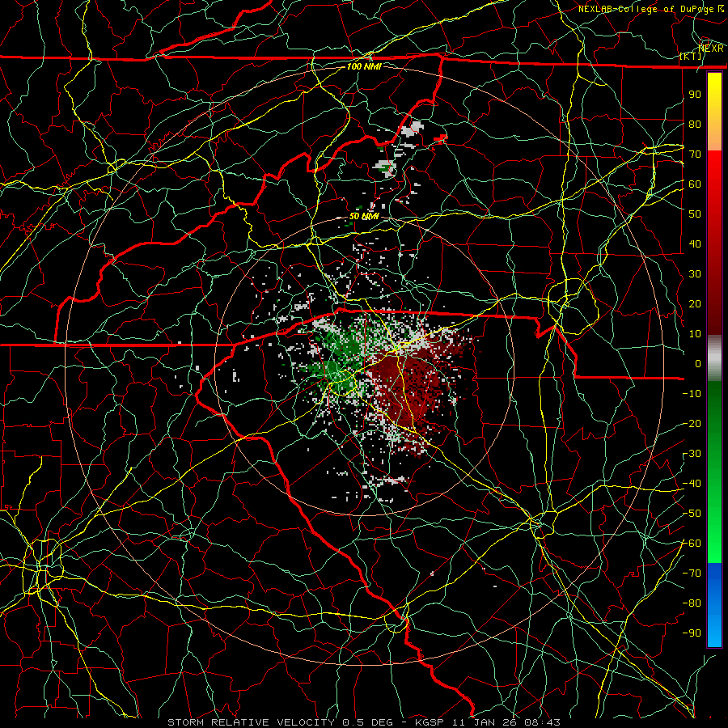The width and height of the screenshot is (728, 728).
Task: Click the -30 value on velocity scale
Action: coord(692,454)
